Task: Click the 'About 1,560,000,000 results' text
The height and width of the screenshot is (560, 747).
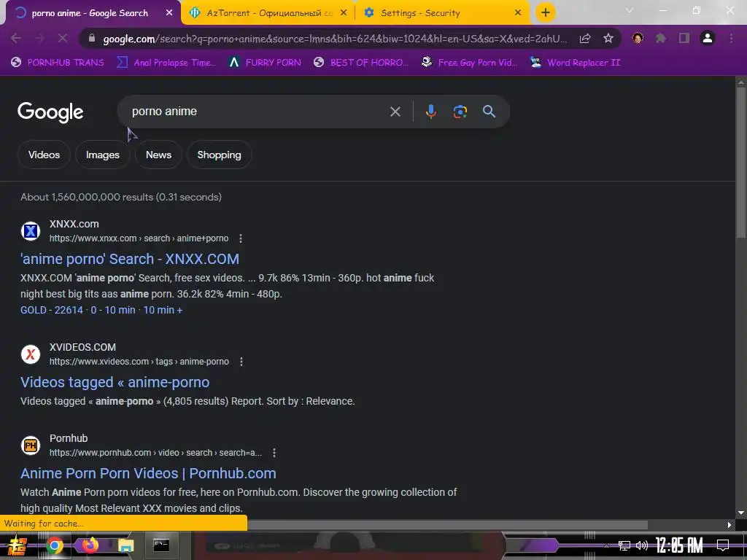Action: [121, 197]
